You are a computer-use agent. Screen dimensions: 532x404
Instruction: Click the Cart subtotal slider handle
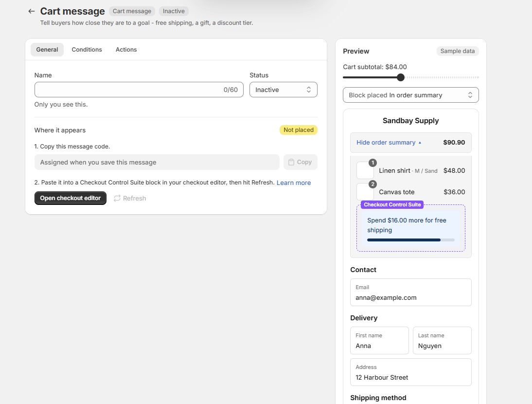point(401,77)
